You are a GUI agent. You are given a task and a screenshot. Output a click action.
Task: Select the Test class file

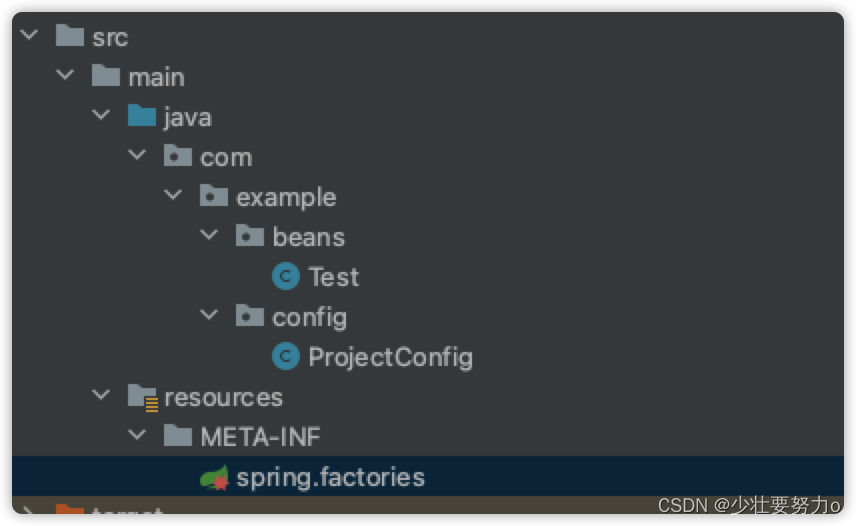[333, 277]
